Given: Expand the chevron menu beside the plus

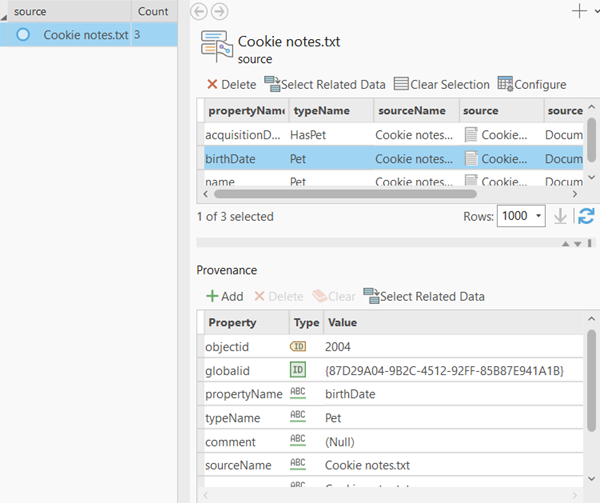Looking at the screenshot, I should 595,11.
